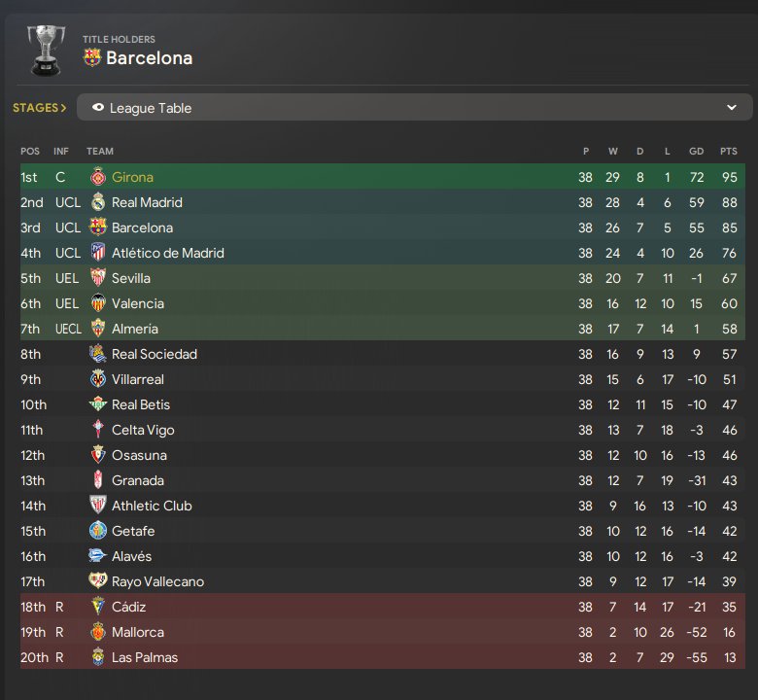
Task: Click the Athletic Club crest icon
Action: click(97, 506)
